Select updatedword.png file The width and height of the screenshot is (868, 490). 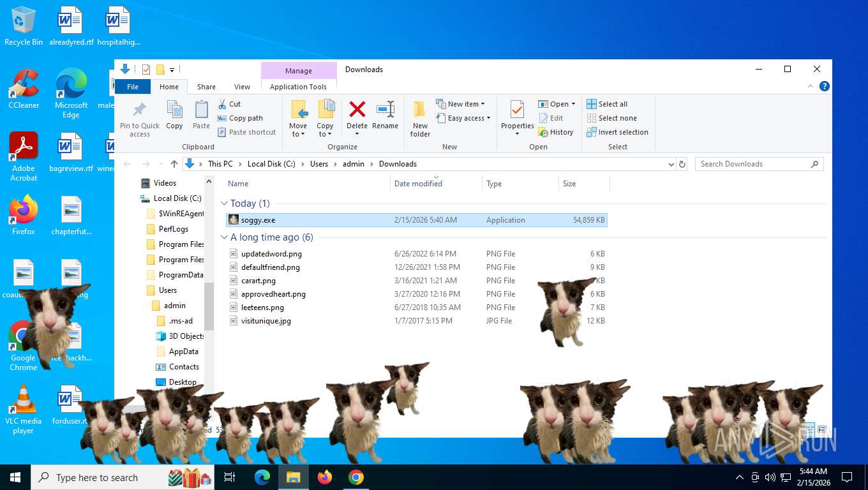[417, 254]
